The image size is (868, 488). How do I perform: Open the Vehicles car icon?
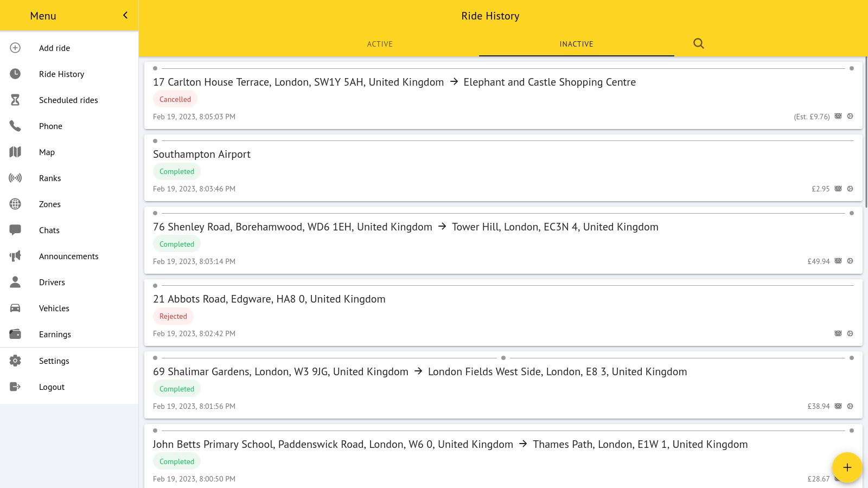pos(15,308)
